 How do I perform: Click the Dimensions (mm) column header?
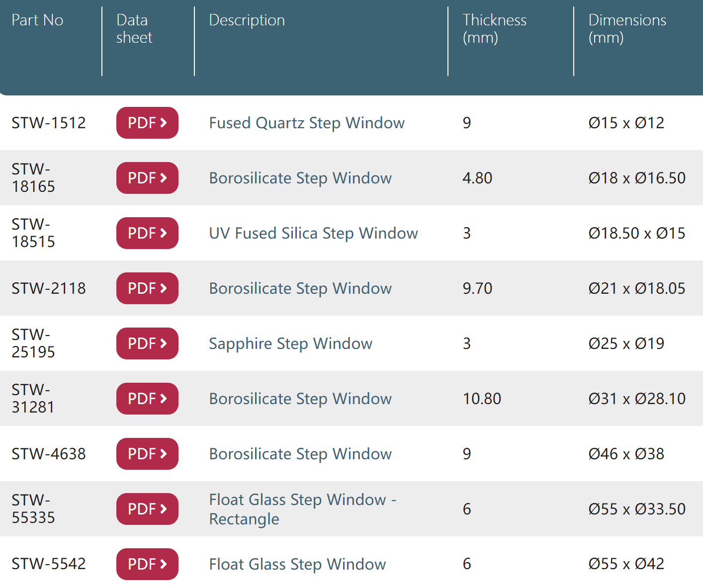coord(627,29)
